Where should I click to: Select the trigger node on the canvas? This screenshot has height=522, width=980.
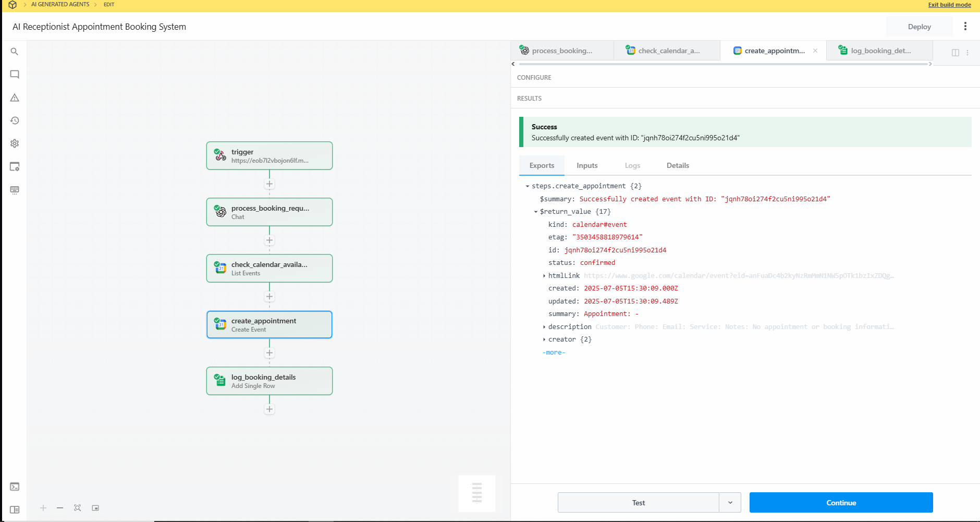(x=269, y=155)
